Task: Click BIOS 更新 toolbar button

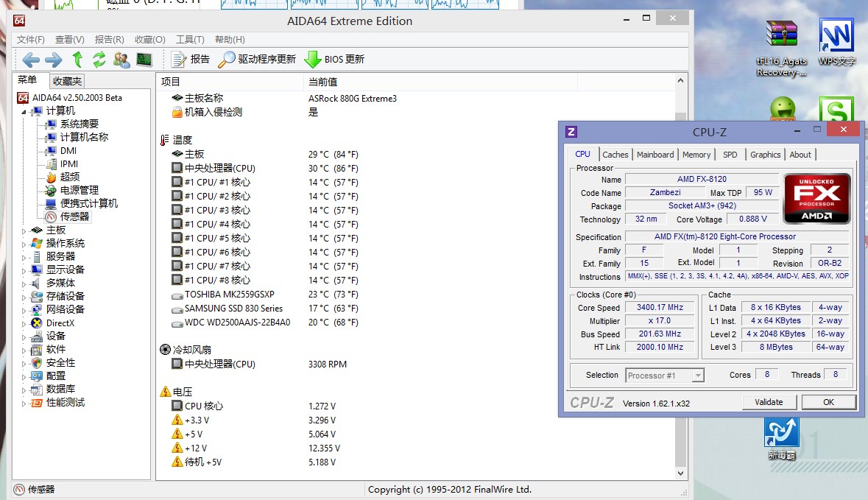Action: point(335,59)
